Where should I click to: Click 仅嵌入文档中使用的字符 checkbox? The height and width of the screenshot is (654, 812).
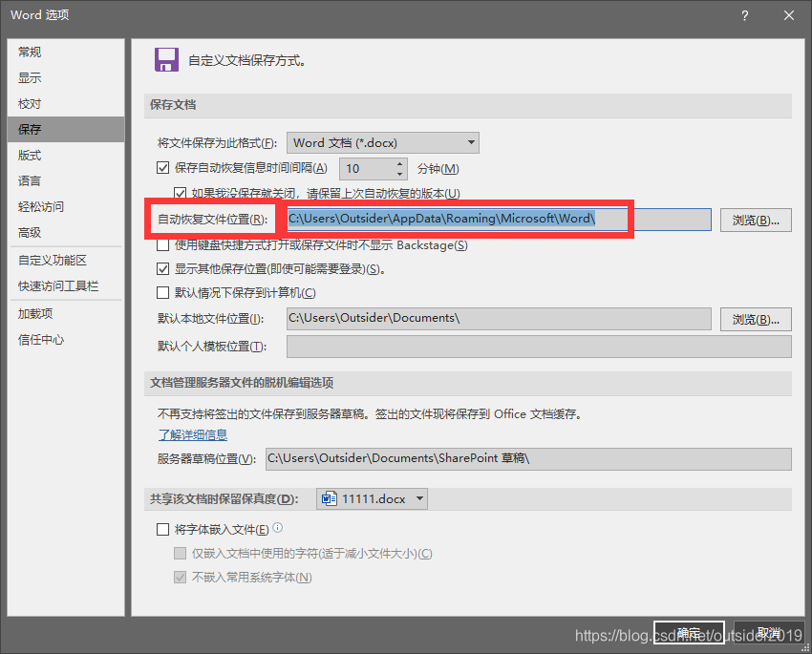180,554
